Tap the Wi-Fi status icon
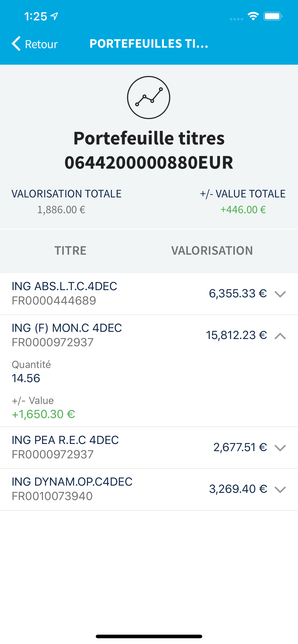 (253, 16)
